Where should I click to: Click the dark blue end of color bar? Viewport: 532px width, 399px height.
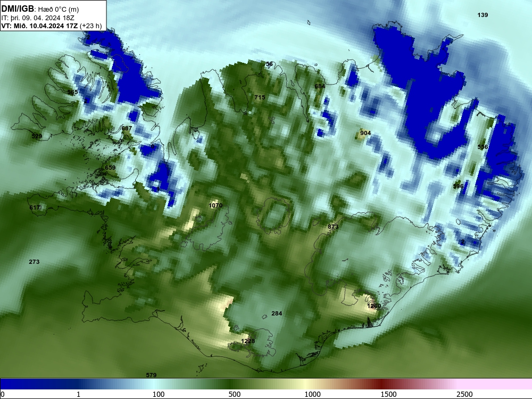20,384
